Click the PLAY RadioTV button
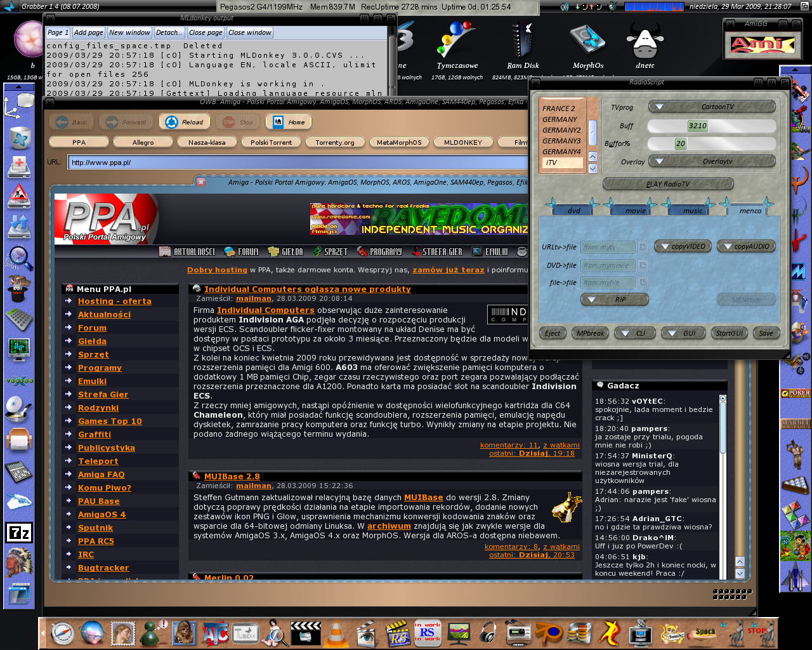Image resolution: width=812 pixels, height=650 pixels. pos(668,184)
